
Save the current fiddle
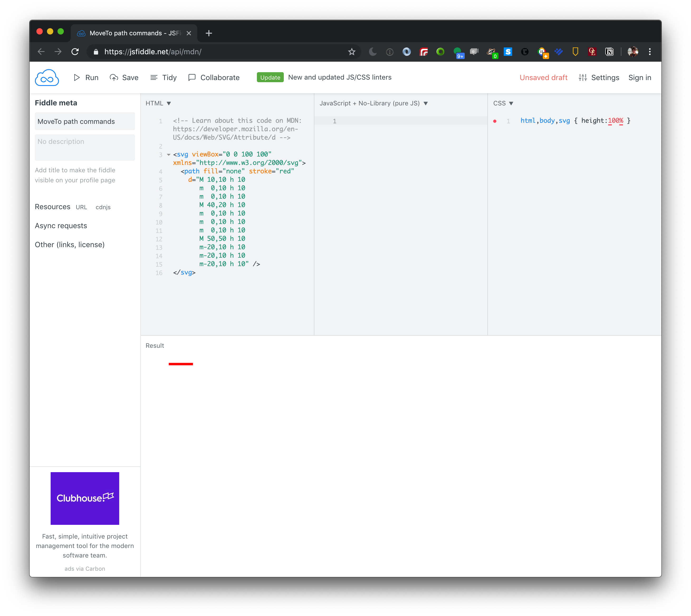point(124,77)
